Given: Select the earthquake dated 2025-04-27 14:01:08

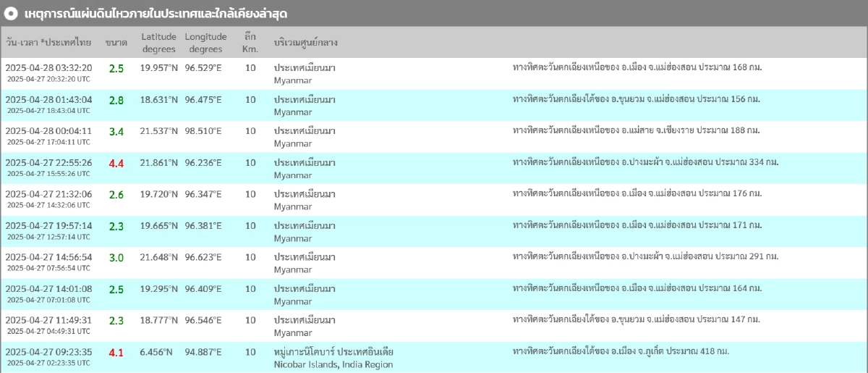Looking at the screenshot, I should click(434, 295).
